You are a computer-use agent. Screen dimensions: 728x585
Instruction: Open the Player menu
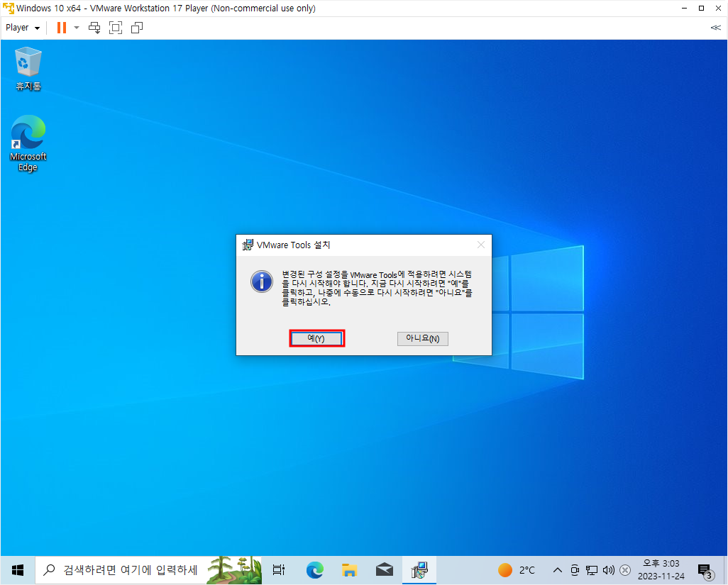[x=22, y=28]
